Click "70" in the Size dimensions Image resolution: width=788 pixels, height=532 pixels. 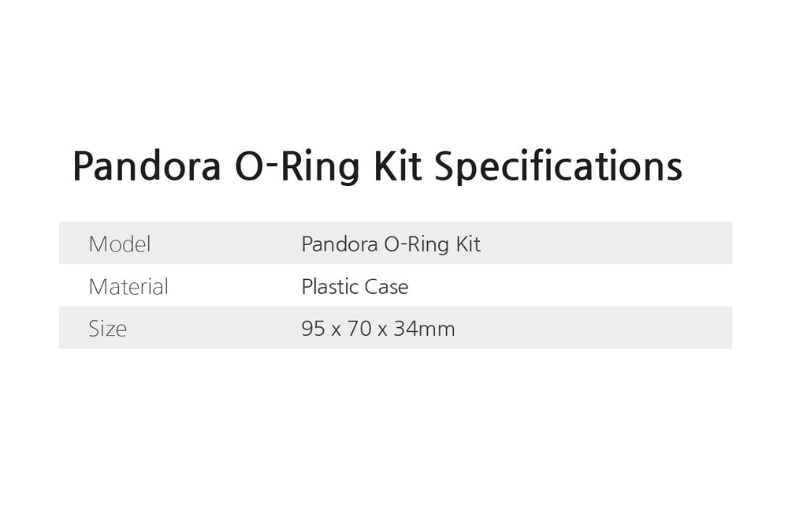tap(359, 329)
